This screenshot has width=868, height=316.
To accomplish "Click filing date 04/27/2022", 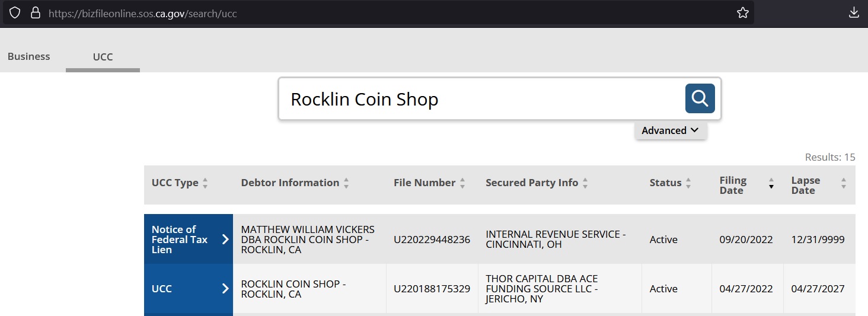I will tap(746, 289).
